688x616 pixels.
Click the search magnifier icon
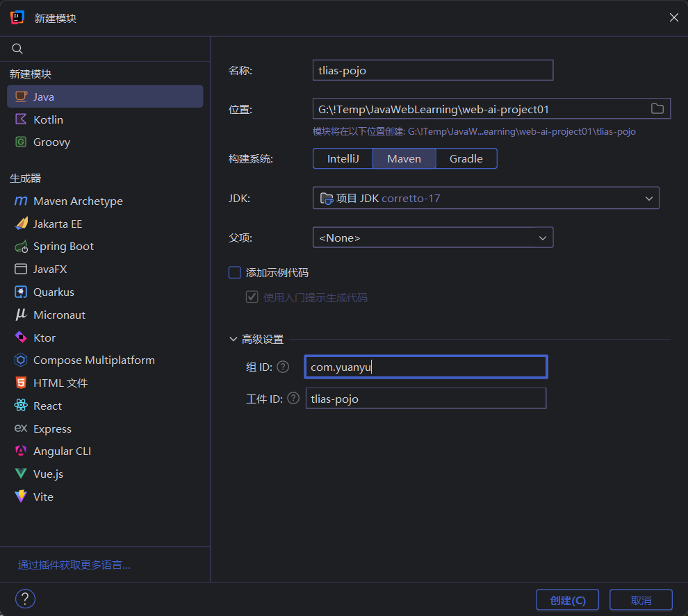pyautogui.click(x=18, y=49)
